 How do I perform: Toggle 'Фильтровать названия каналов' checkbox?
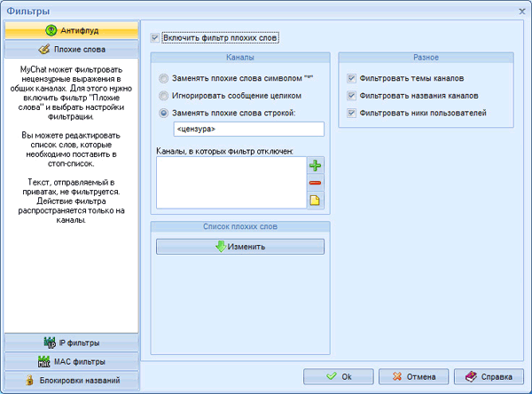(x=351, y=96)
